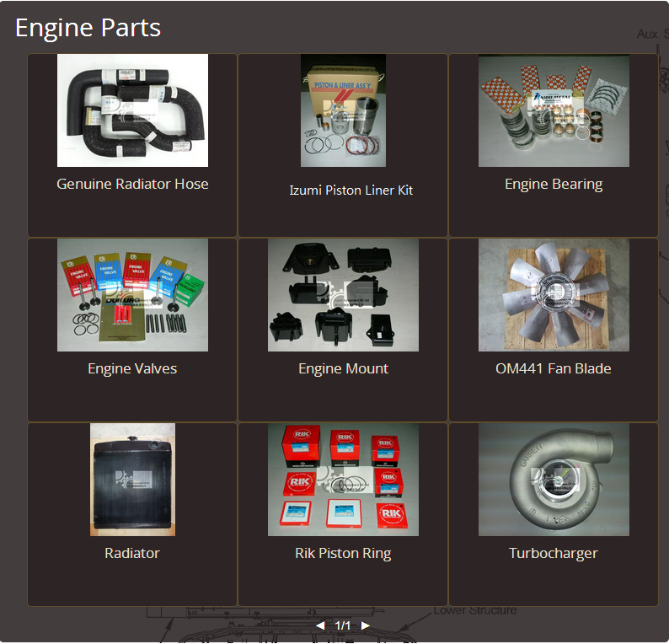Open the Engine Mount product photo
669x644 pixels.
(343, 295)
